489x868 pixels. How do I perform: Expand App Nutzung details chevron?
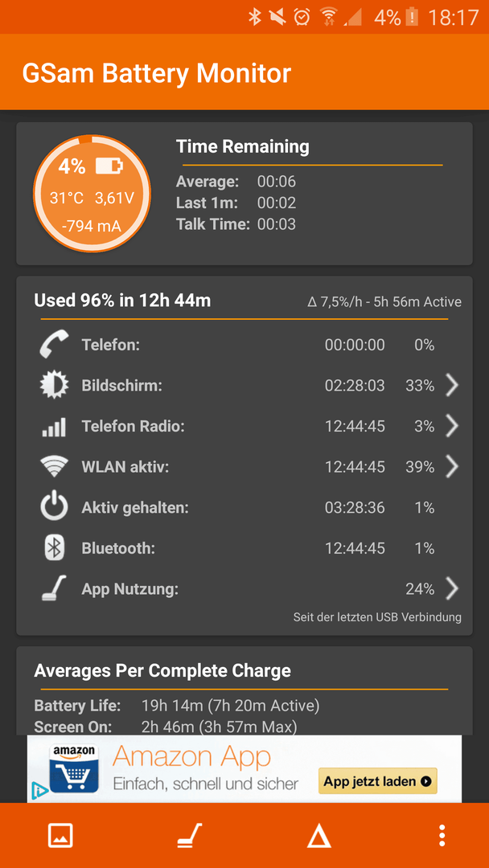(x=452, y=589)
